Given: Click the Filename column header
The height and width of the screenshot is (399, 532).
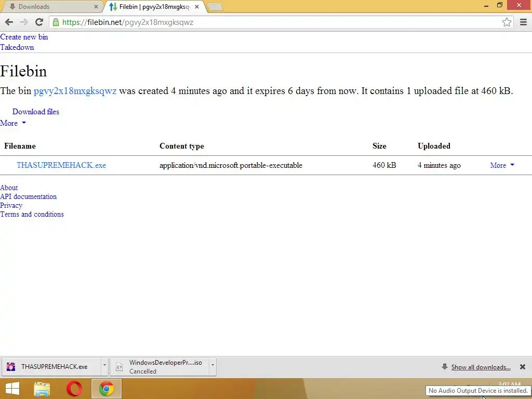Looking at the screenshot, I should point(20,146).
